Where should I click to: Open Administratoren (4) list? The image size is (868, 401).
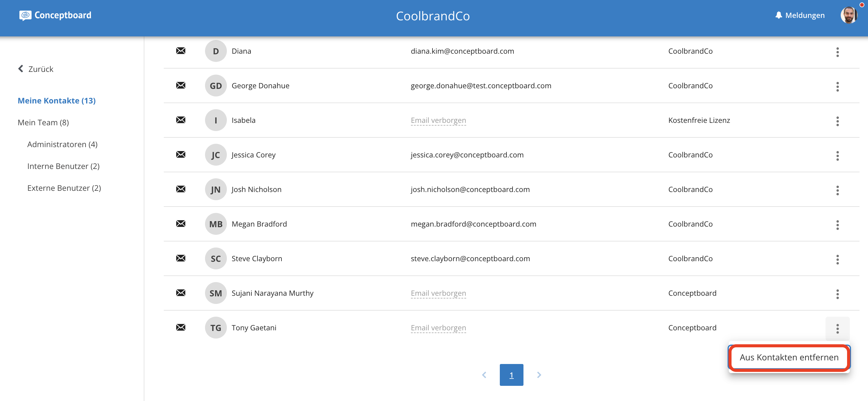[x=62, y=144]
